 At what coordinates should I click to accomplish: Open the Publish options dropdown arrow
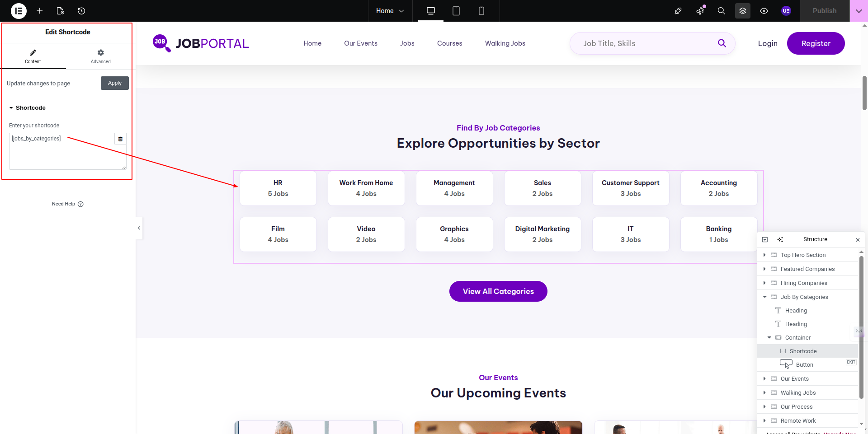(x=859, y=11)
